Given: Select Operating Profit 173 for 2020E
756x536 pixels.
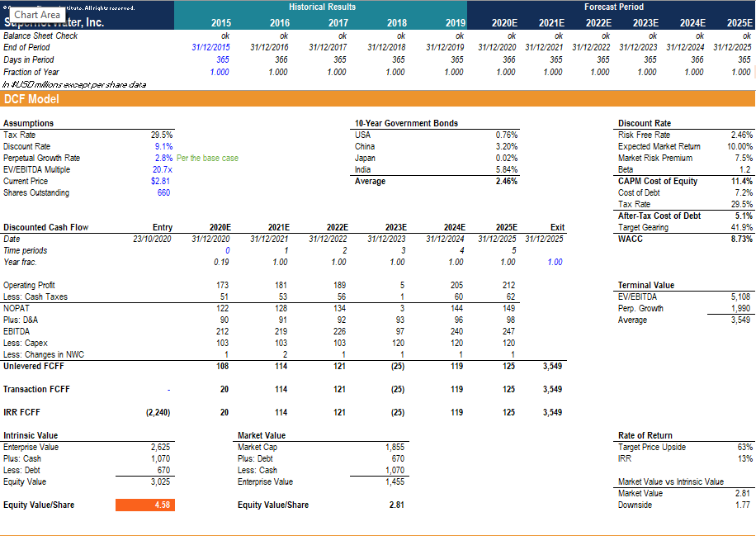Looking at the screenshot, I should click(223, 286).
